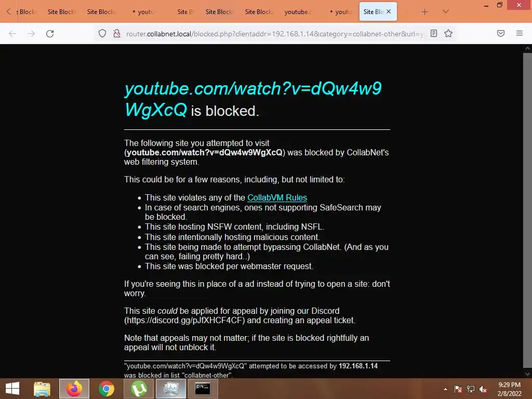Click the 192.168.1.14 address in footer
The height and width of the screenshot is (399, 532).
point(358,366)
